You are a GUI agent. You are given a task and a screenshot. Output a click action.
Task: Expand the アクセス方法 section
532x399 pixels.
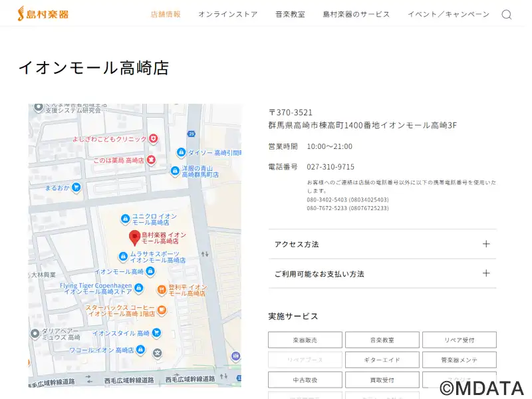(382, 244)
